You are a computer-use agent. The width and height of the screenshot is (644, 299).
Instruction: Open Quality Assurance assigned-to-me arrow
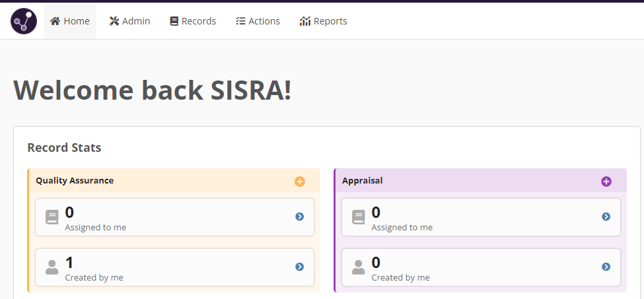coord(299,216)
